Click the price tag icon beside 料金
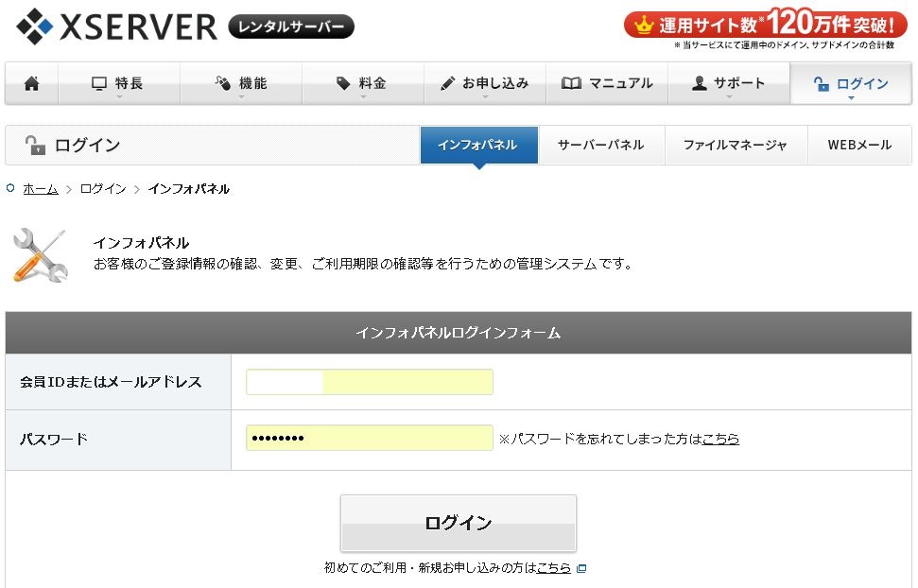 (x=343, y=84)
